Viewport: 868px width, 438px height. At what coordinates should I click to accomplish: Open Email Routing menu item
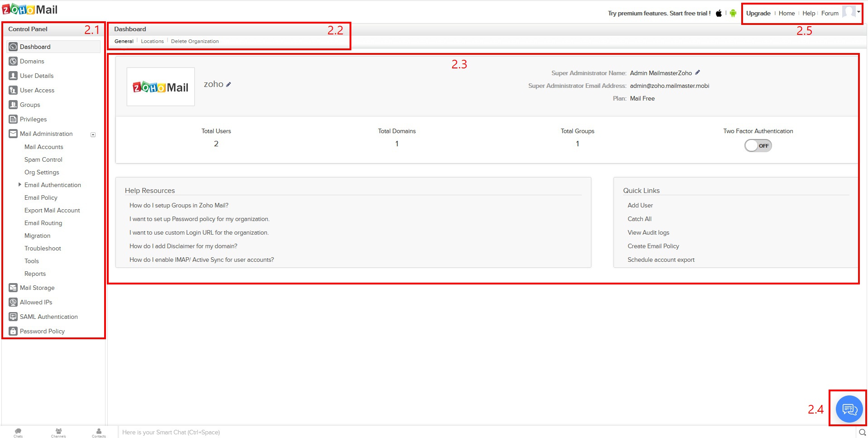(x=43, y=223)
